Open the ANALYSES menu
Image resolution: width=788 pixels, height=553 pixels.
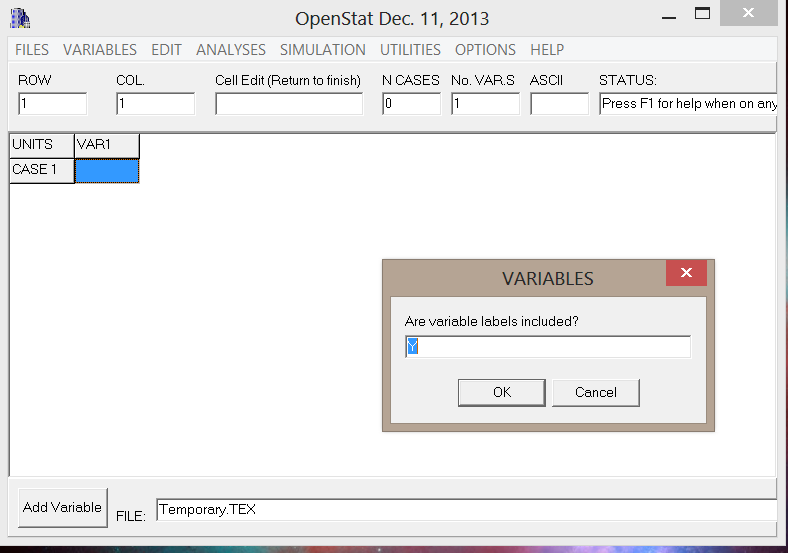click(231, 50)
